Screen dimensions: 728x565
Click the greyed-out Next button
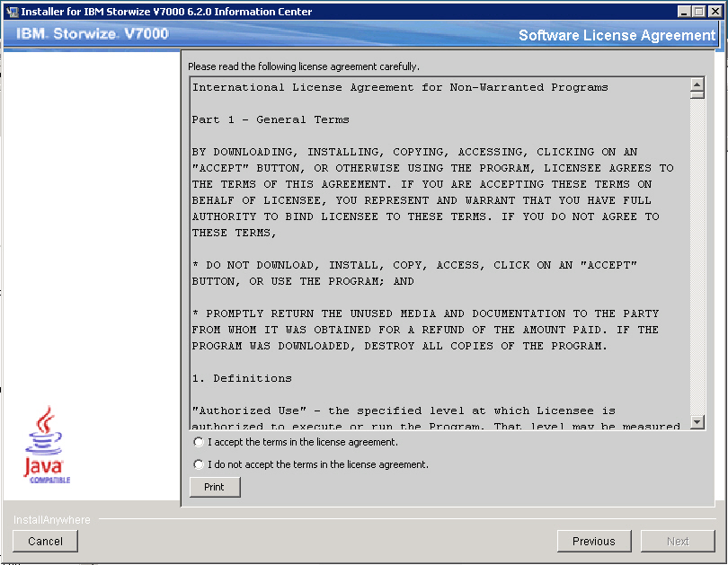click(678, 542)
